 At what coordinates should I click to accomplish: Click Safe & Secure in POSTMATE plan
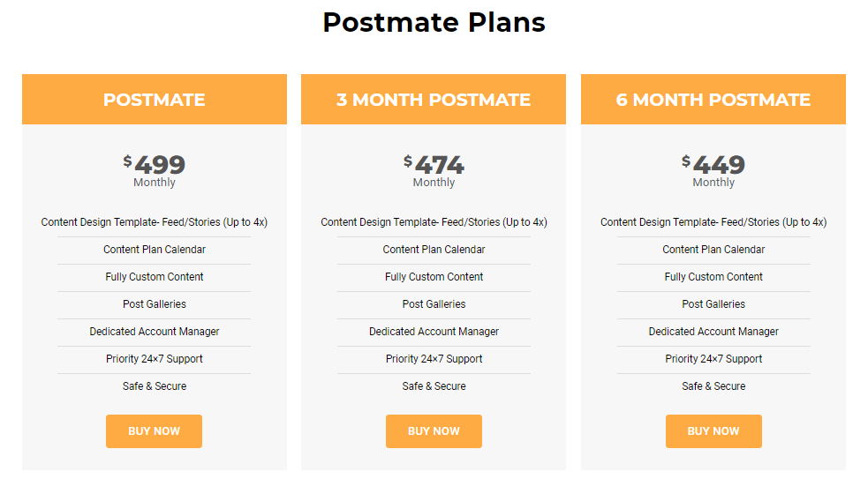click(155, 386)
